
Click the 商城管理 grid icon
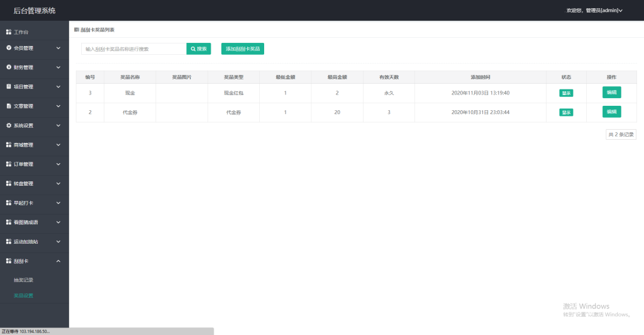point(9,145)
